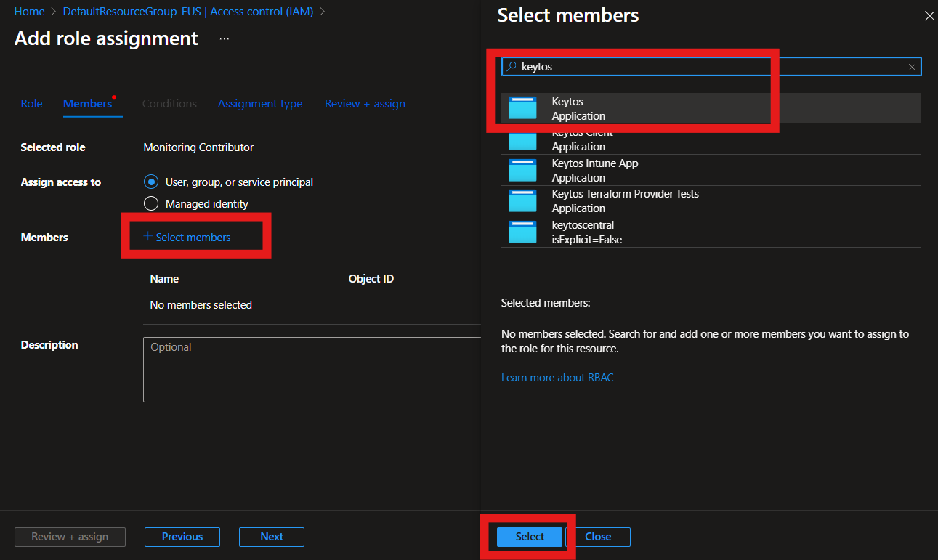The height and width of the screenshot is (560, 938).
Task: Click the keytoscentral application icon
Action: pos(522,231)
